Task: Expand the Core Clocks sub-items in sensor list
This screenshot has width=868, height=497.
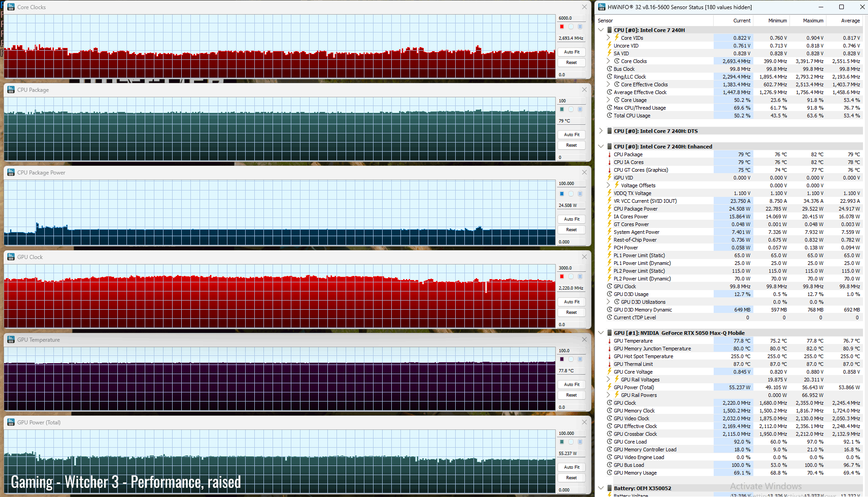Action: pos(608,61)
